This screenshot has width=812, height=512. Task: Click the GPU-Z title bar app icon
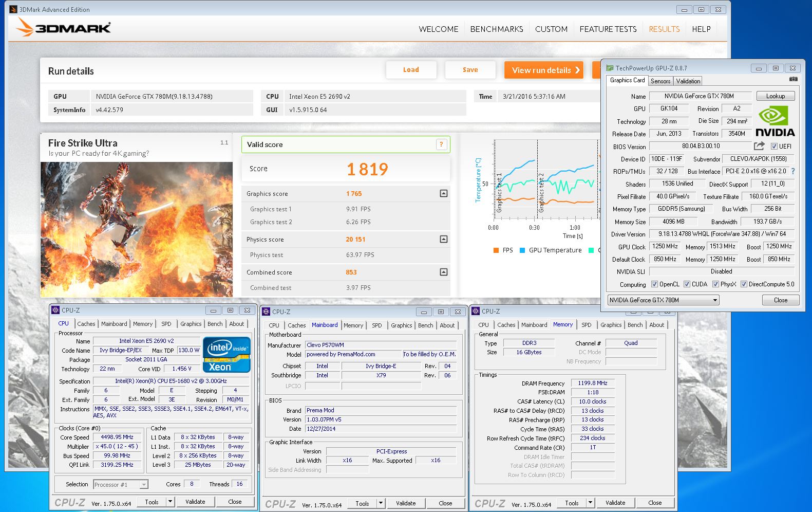tap(610, 68)
